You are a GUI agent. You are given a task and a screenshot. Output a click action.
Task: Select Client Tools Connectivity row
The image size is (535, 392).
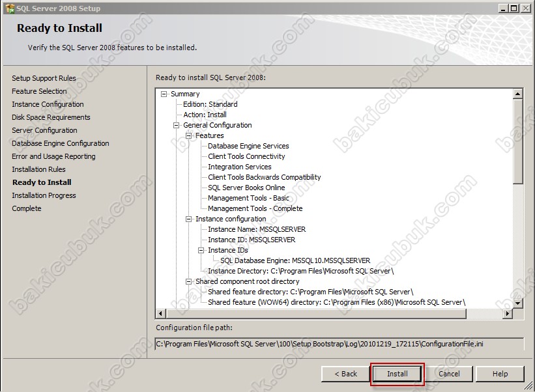point(246,156)
